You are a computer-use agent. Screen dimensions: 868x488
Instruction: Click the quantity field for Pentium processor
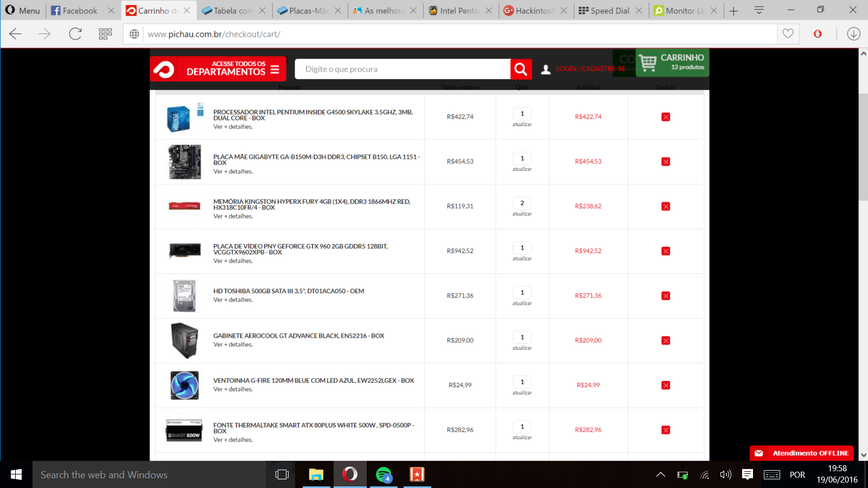[522, 113]
